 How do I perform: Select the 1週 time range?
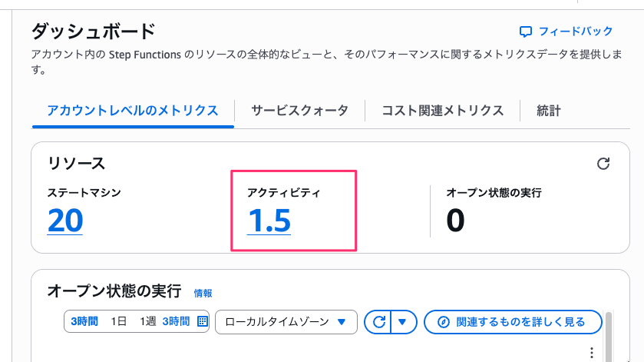tap(147, 321)
